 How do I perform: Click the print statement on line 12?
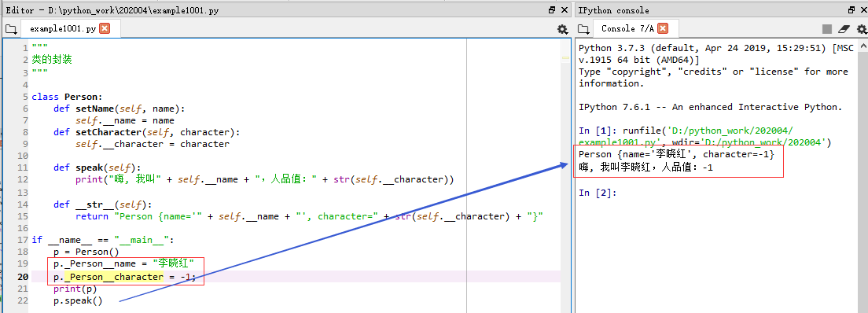(265, 179)
